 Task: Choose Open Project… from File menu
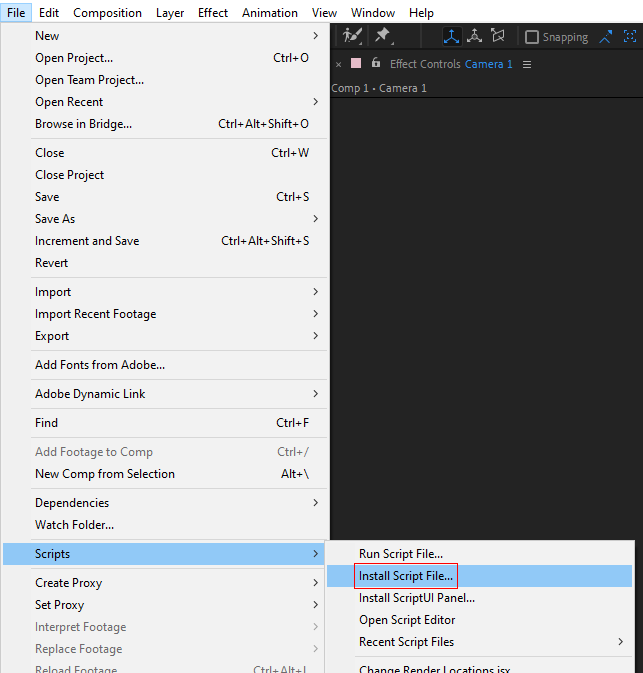tap(165, 58)
